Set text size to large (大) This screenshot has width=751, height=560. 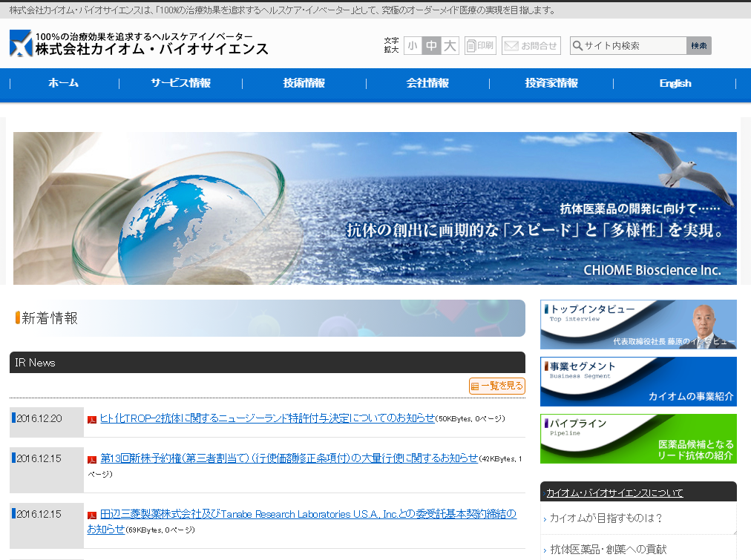point(450,45)
